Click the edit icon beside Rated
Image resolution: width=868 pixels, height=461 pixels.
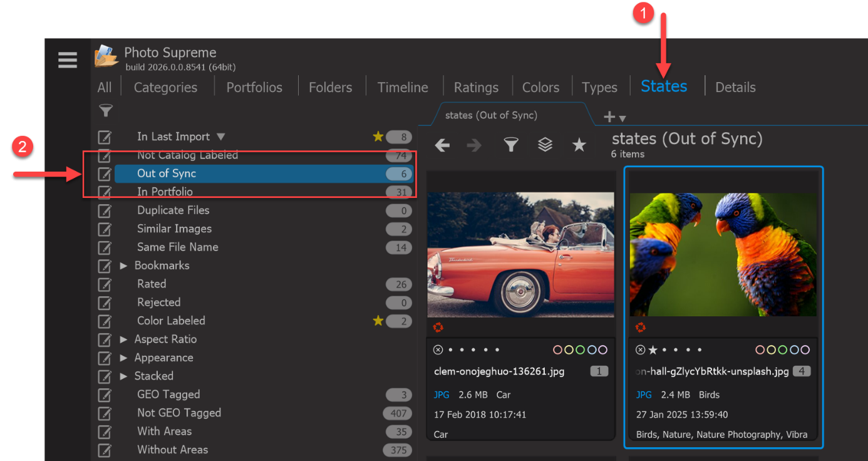tap(105, 284)
